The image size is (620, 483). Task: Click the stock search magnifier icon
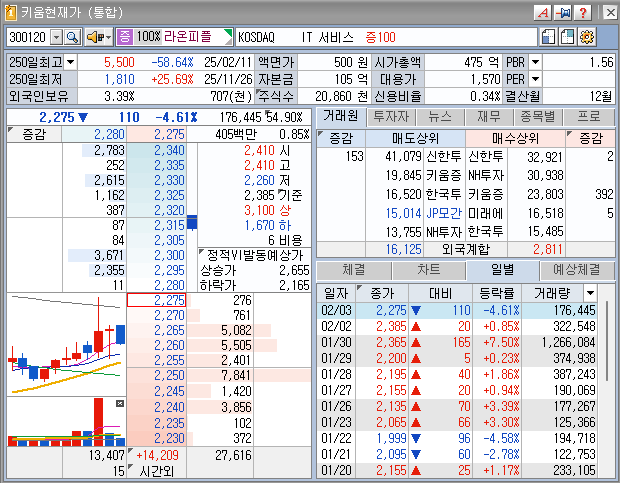[x=72, y=37]
